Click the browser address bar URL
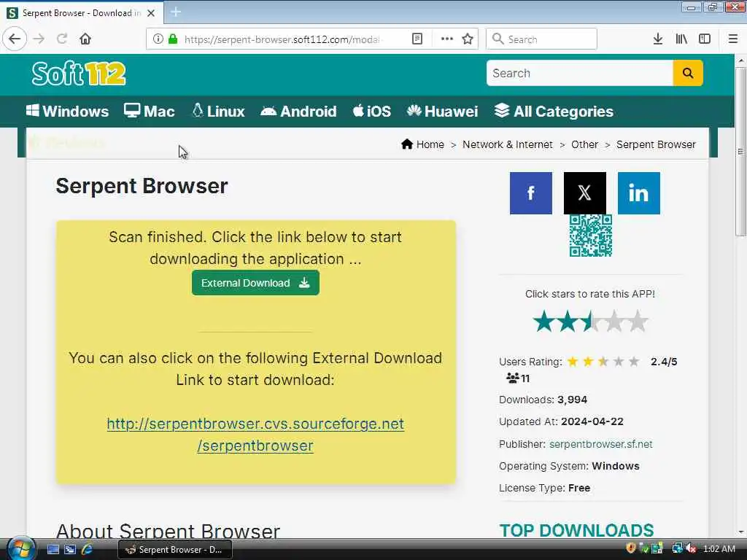The width and height of the screenshot is (747, 560). tap(282, 39)
